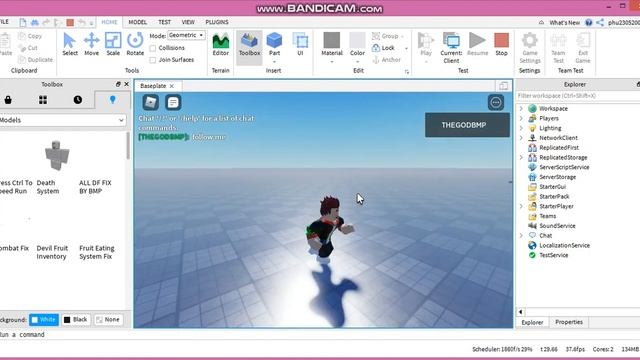Close the Toolbox panel
The height and width of the screenshot is (360, 640).
pyautogui.click(x=127, y=84)
